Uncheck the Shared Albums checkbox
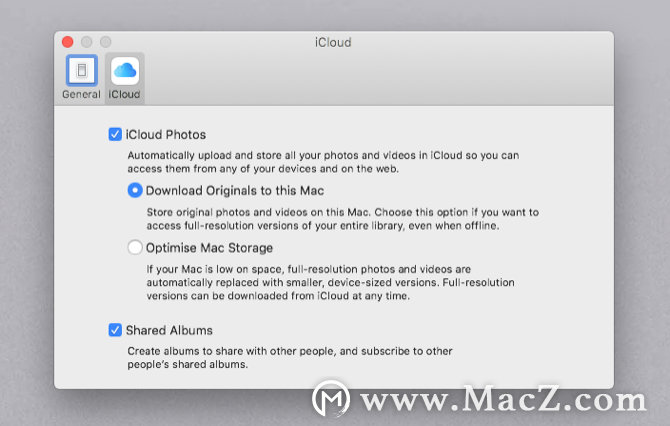Image resolution: width=670 pixels, height=426 pixels. [x=115, y=330]
